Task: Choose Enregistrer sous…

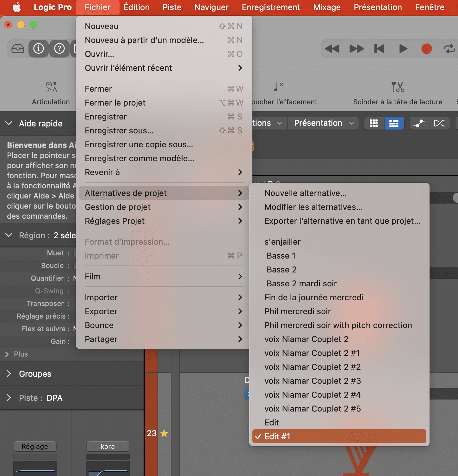Action: (164, 131)
